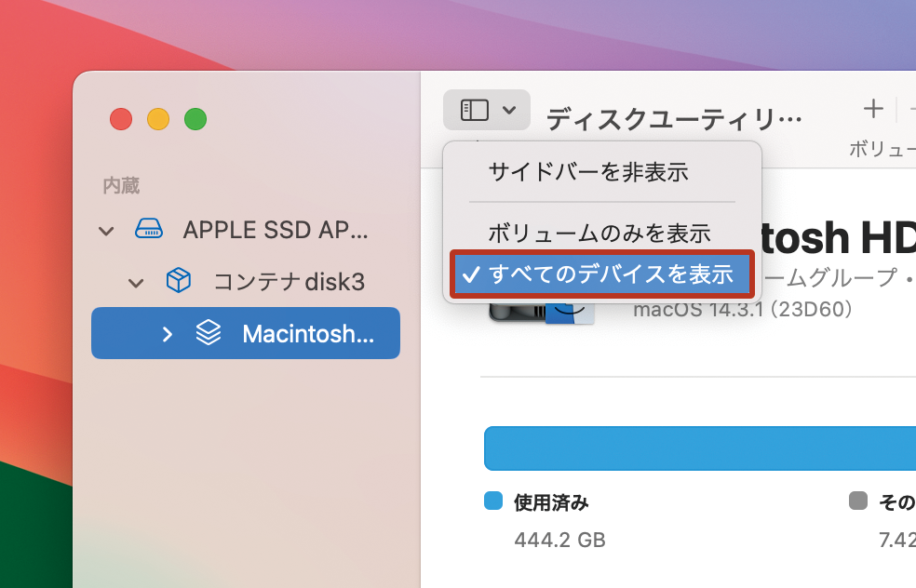
Task: Click the blue 使用済み legend square
Action: click(x=493, y=501)
